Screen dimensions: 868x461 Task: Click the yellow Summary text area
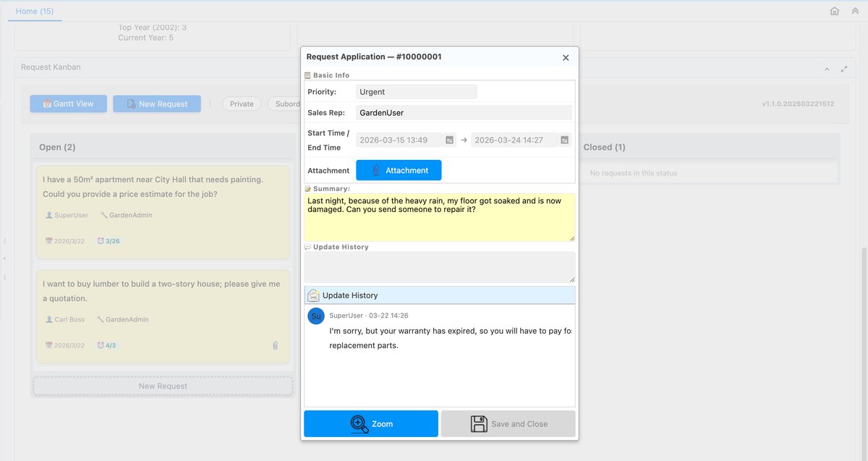click(439, 217)
